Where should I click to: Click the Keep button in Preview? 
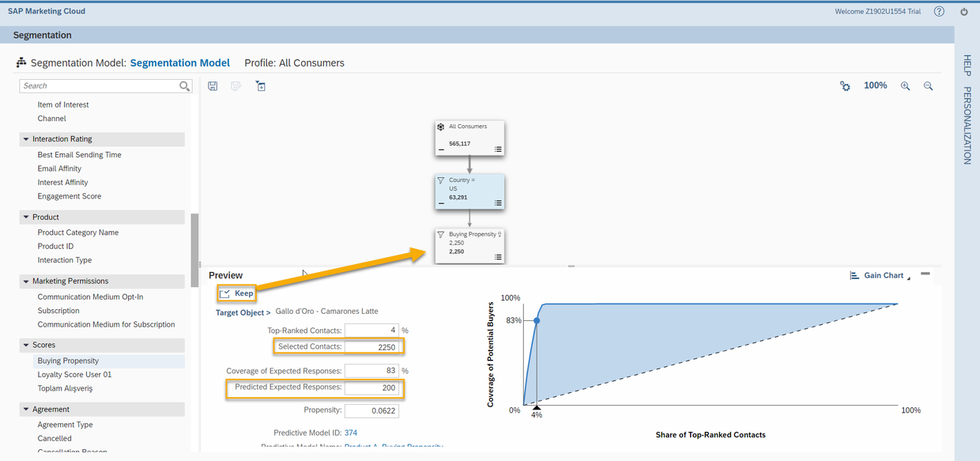coord(236,293)
